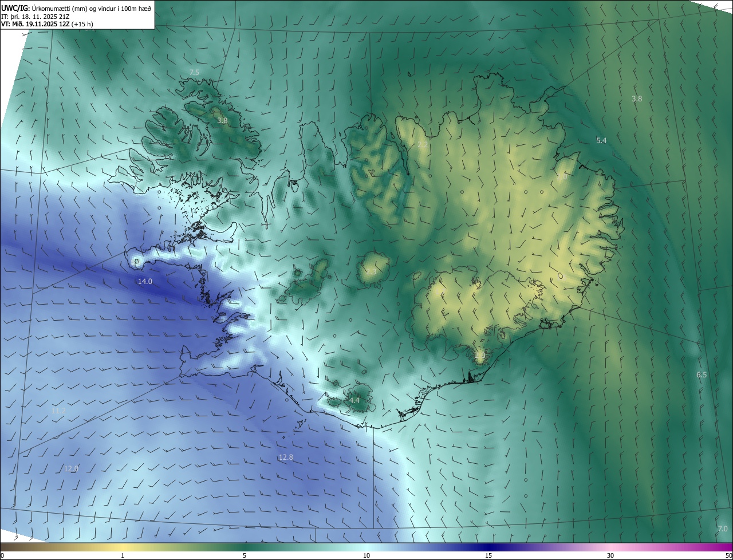Click the 'VT: Mið. 19.11.2025 12Z (+15 h)' line
This screenshot has width=733, height=560.
click(47, 24)
